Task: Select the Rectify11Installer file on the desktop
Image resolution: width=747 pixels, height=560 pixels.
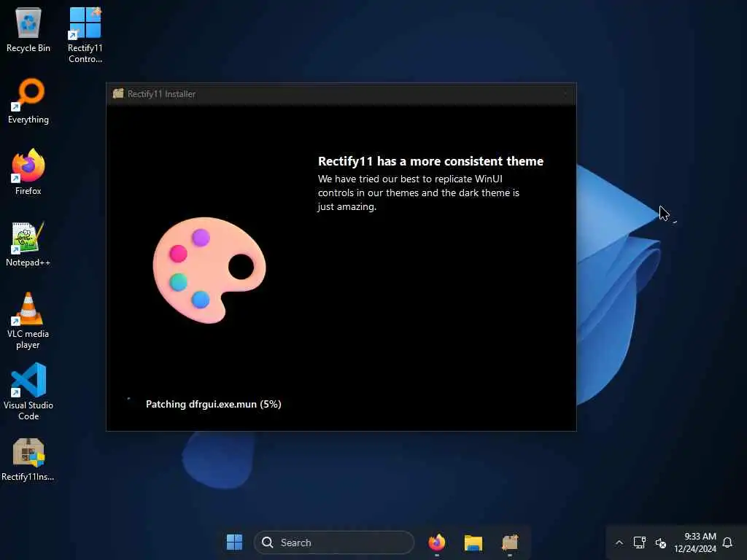Action: tap(28, 459)
